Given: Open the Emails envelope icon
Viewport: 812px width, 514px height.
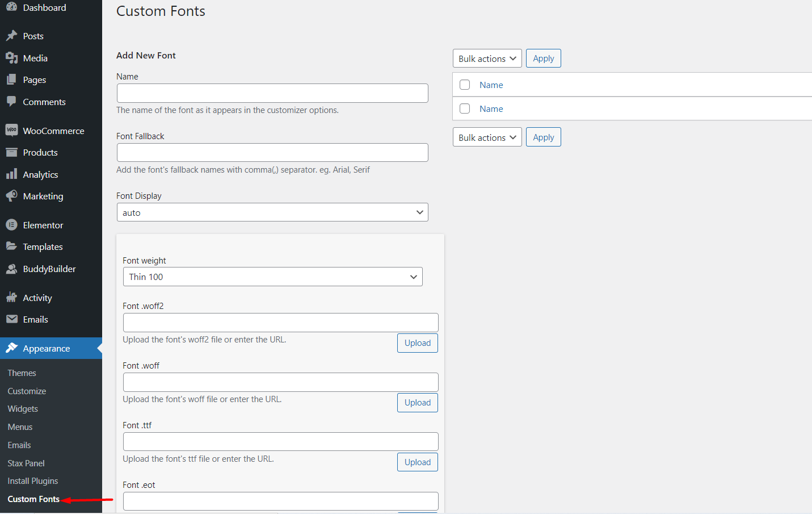Looking at the screenshot, I should [x=11, y=319].
